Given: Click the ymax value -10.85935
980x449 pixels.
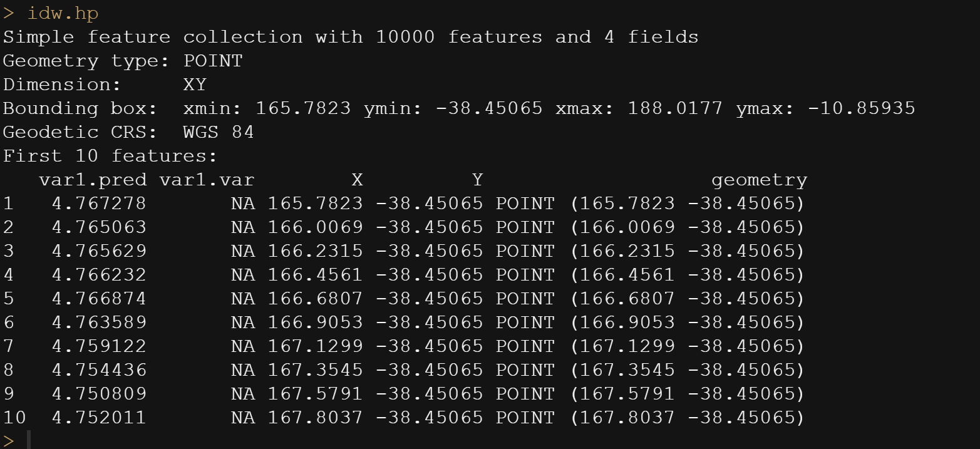Looking at the screenshot, I should [x=862, y=108].
